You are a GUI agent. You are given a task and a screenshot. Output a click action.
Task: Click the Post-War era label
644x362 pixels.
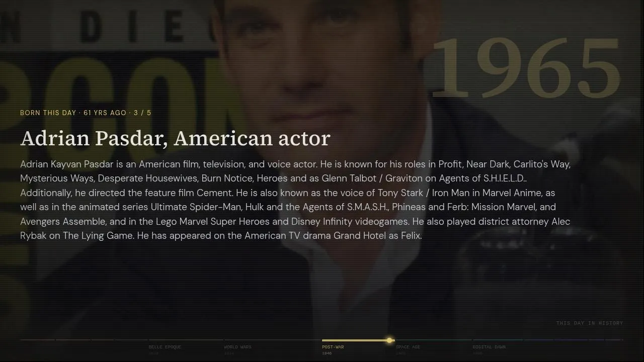(333, 347)
